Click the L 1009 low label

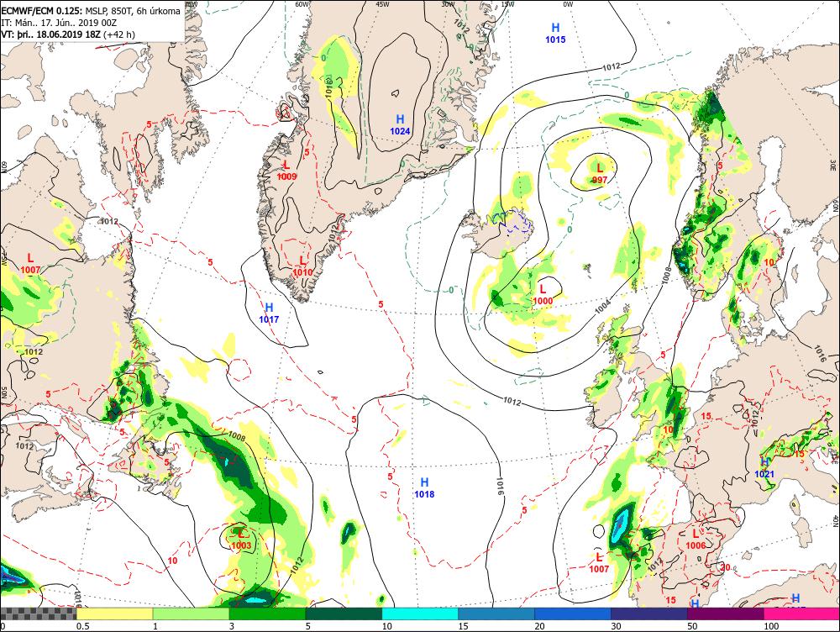point(287,171)
